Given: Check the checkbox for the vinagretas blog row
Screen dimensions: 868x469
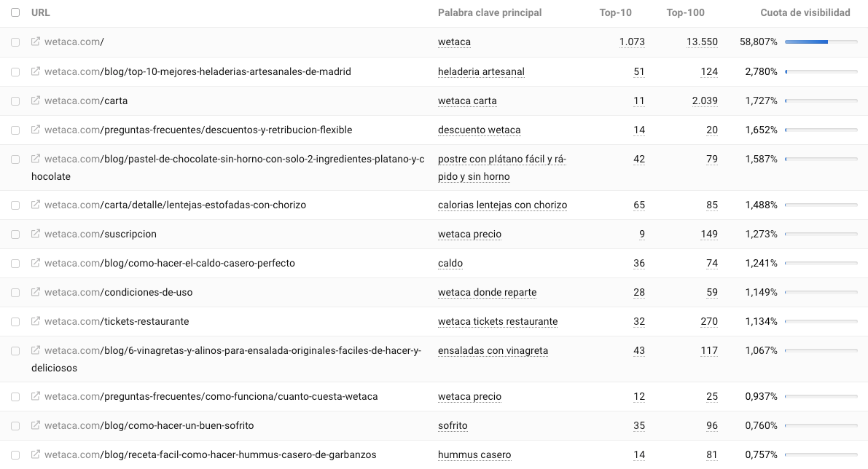Looking at the screenshot, I should tap(15, 350).
